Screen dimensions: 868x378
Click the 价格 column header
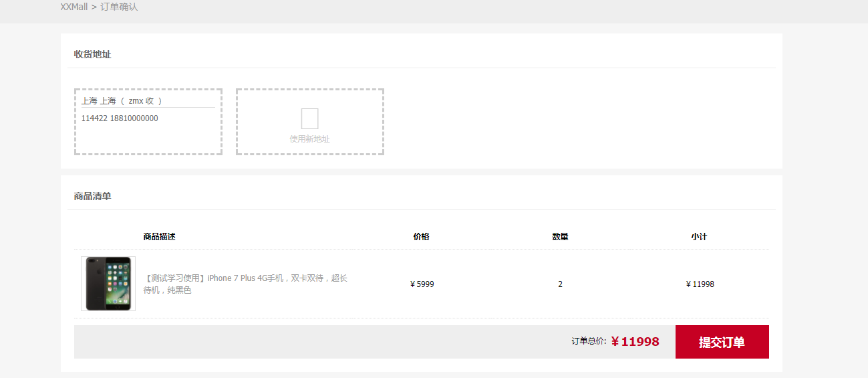tap(422, 237)
